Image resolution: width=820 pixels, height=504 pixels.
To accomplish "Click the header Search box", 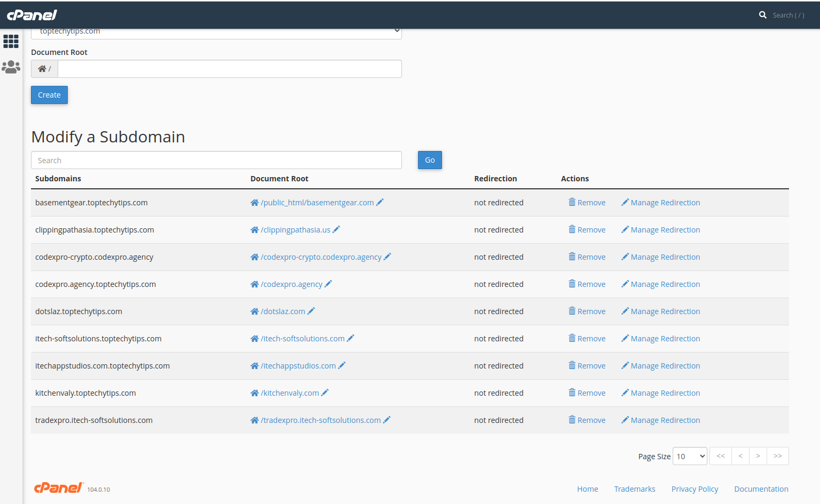I will pos(789,15).
